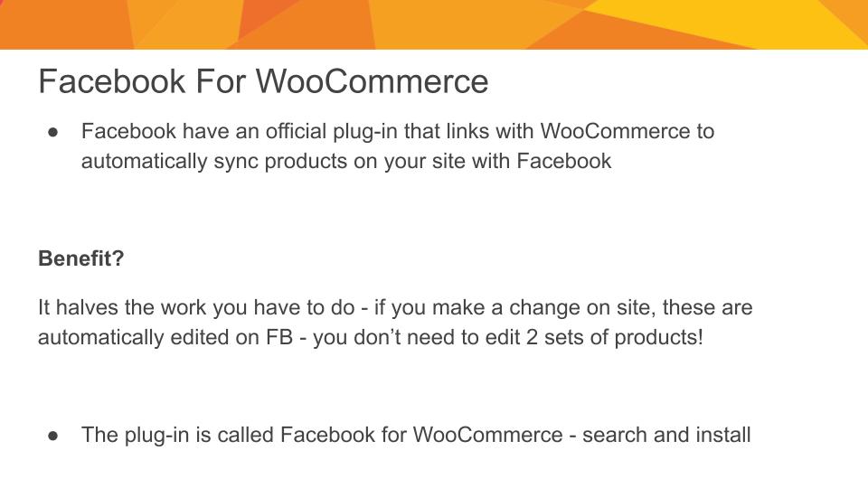This screenshot has height=488, width=868.
Task: Click the slide title Facebook For WooCommerce
Action: click(x=263, y=81)
